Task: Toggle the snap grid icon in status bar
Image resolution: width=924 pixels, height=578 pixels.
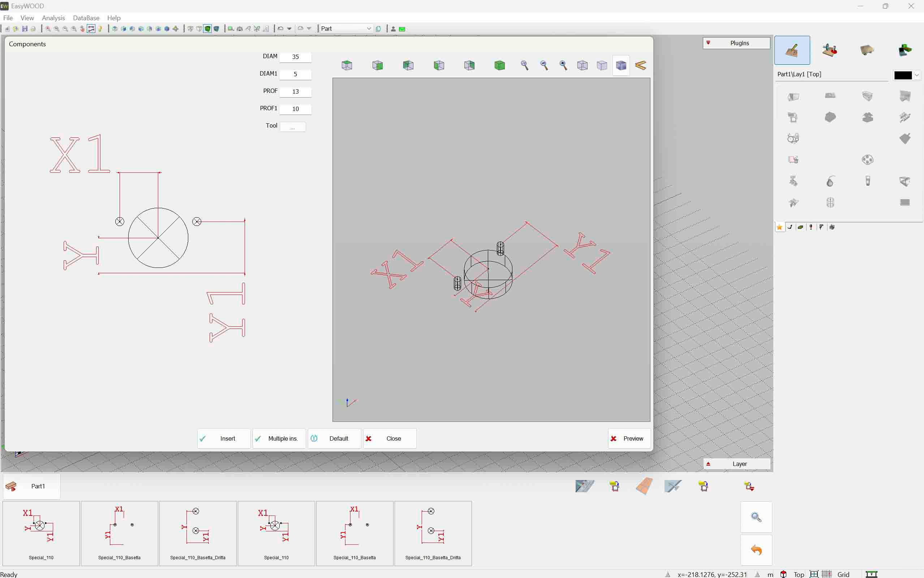Action: click(x=826, y=574)
